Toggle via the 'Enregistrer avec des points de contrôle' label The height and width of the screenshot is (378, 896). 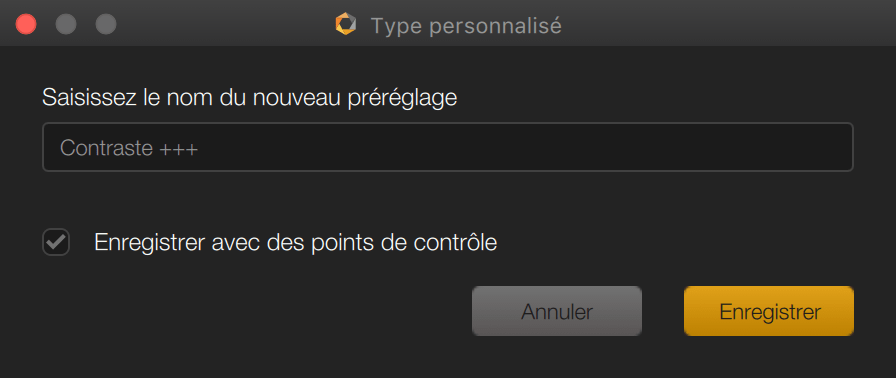tap(295, 243)
